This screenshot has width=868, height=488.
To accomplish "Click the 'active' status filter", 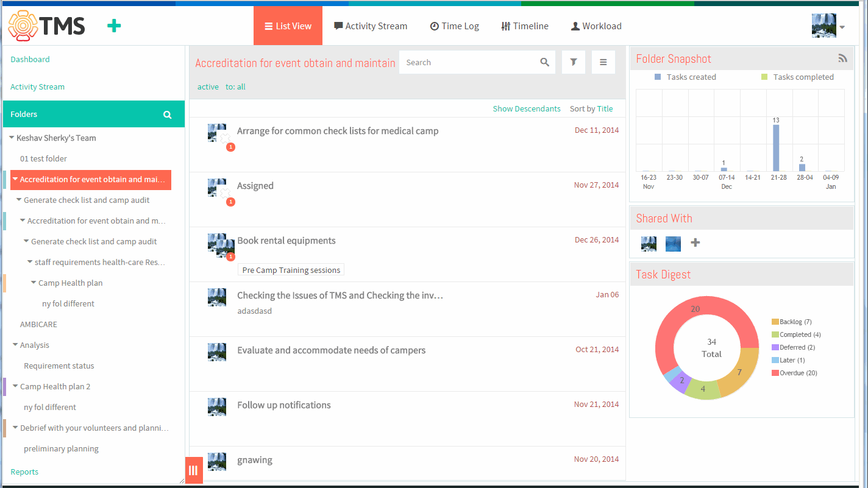I will tap(208, 87).
